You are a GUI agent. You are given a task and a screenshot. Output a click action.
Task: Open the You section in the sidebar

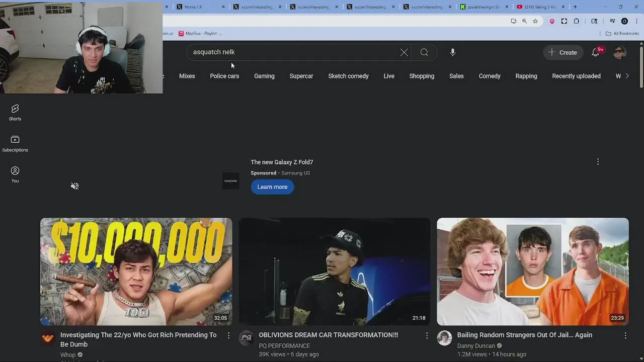[15, 174]
